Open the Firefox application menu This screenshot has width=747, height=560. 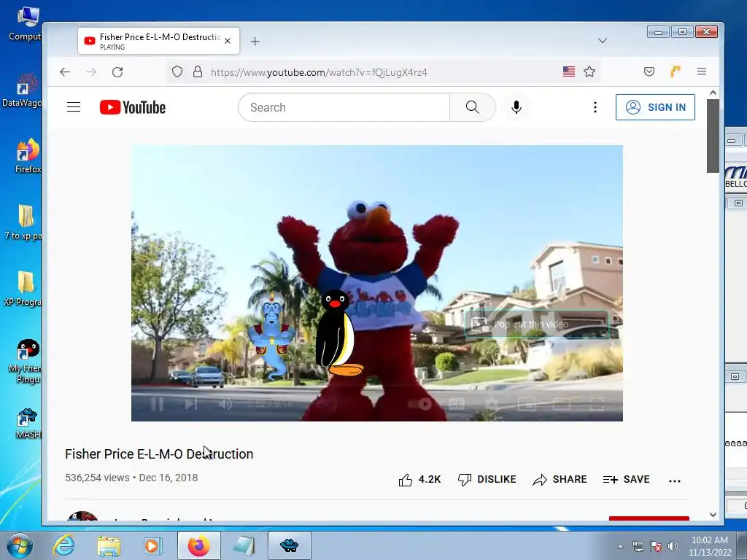(x=702, y=71)
